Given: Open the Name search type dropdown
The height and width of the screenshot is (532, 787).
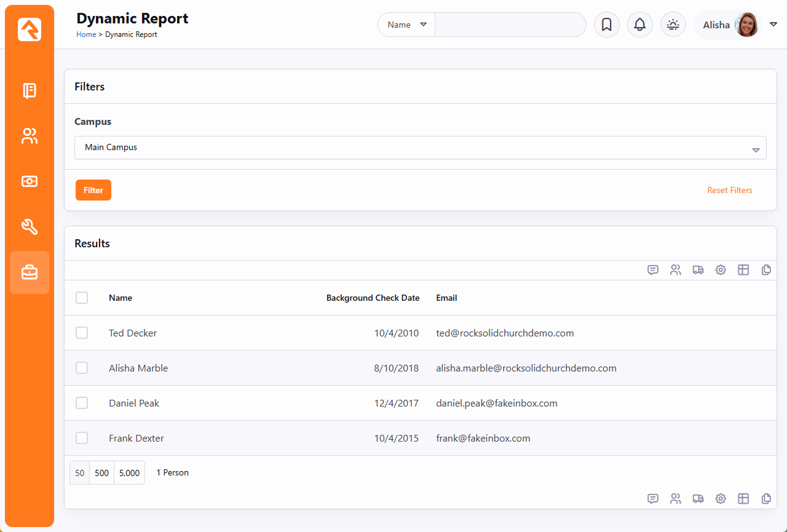Looking at the screenshot, I should click(406, 25).
